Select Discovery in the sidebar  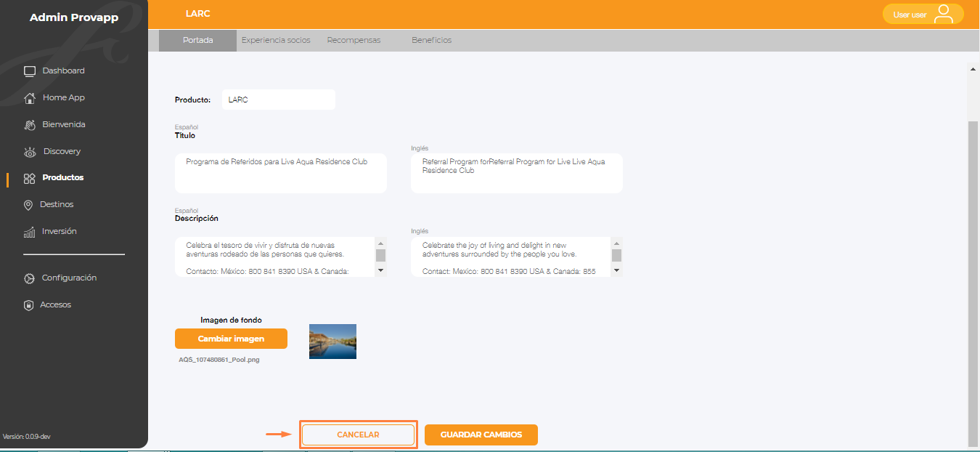62,151
